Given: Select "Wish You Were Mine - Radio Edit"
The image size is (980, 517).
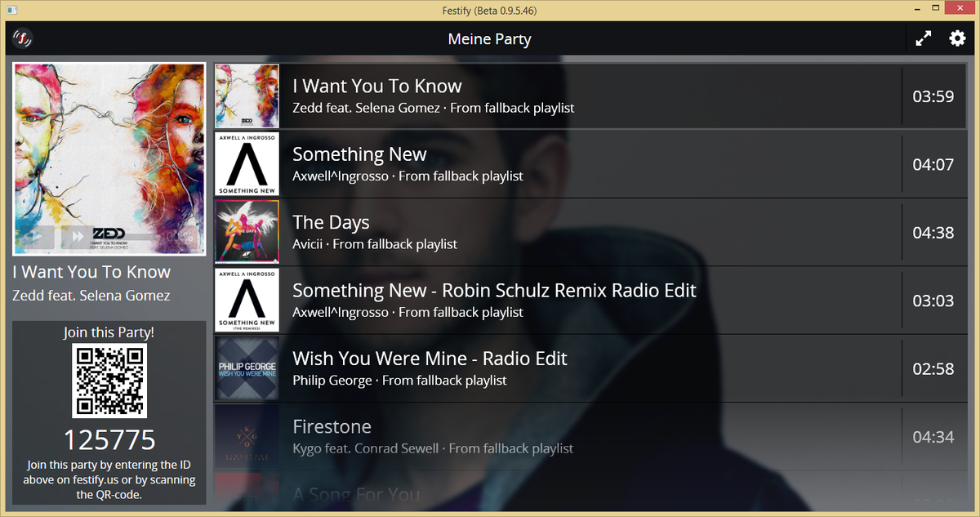Looking at the screenshot, I should (430, 359).
